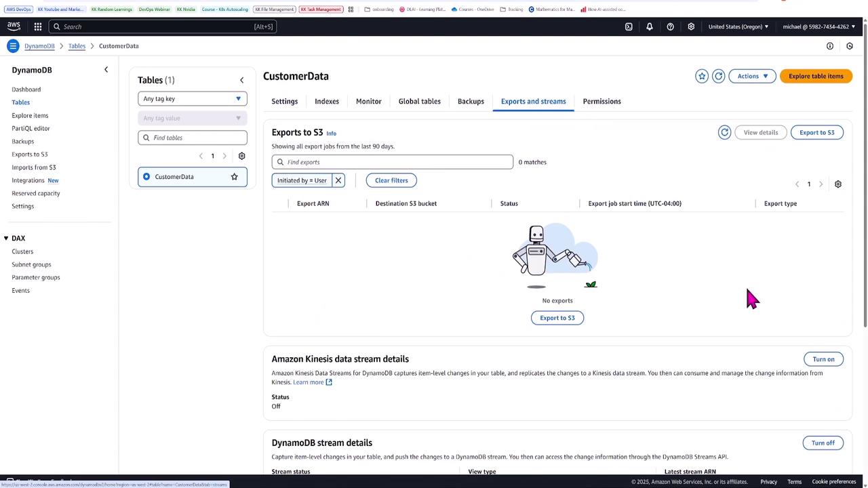Screen dimensions: 868x488
Task: Open Imports from S3 in sidebar
Action: click(x=34, y=167)
